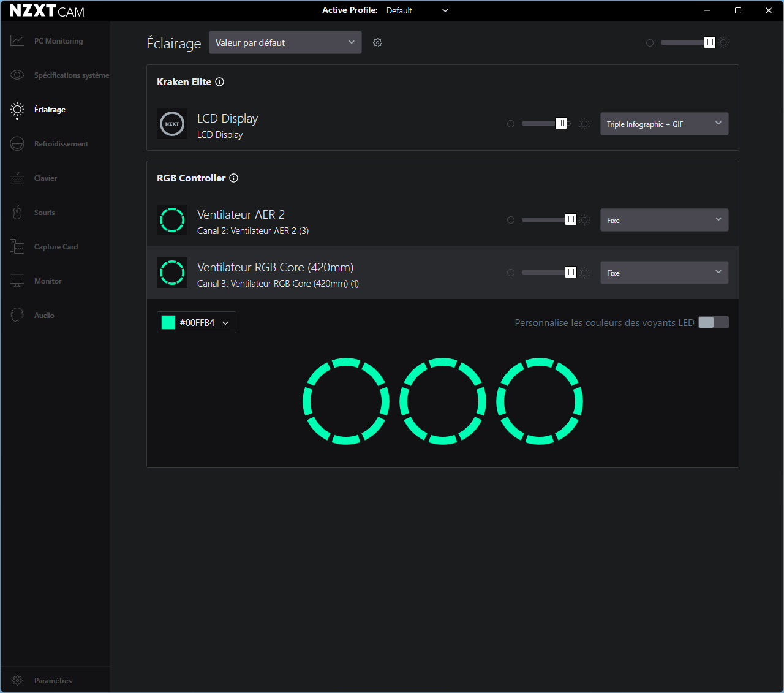The image size is (784, 693).
Task: Click Ventilateur AER 2 brightness slider handle
Action: pos(571,220)
